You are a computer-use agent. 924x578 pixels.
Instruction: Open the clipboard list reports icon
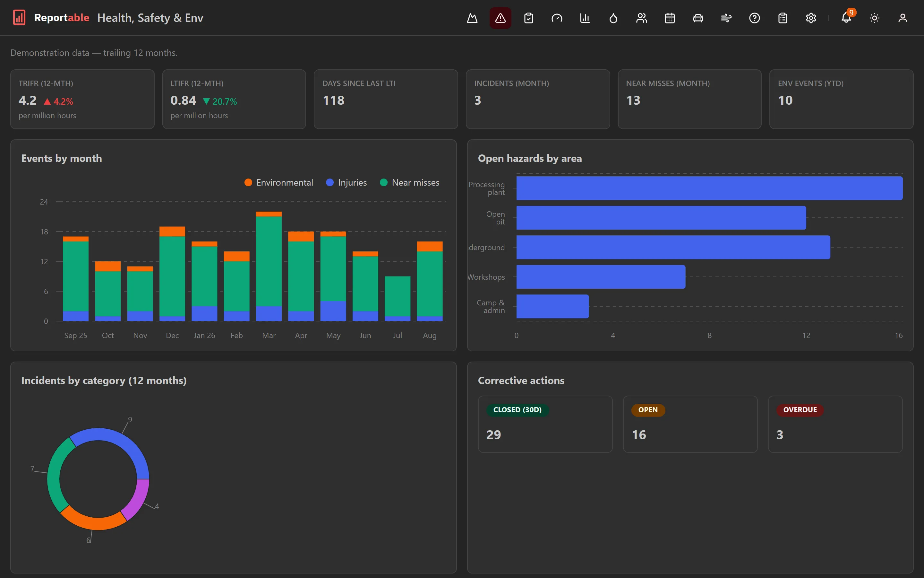[783, 18]
